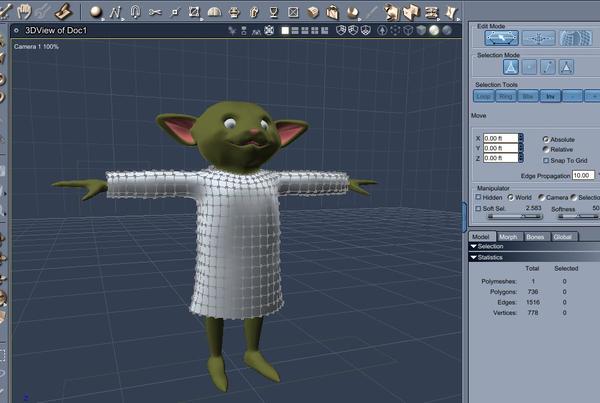Viewport: 600px width, 403px height.
Task: Switch to the Morph tab
Action: (x=509, y=237)
